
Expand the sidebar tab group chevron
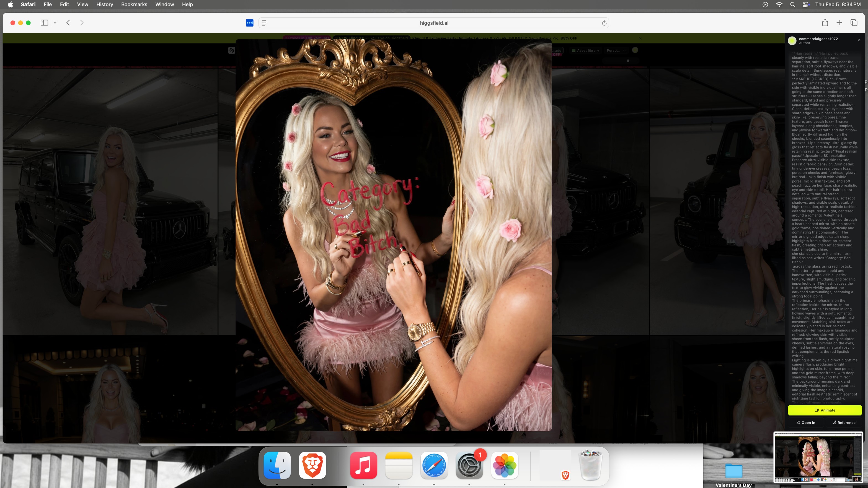point(55,23)
